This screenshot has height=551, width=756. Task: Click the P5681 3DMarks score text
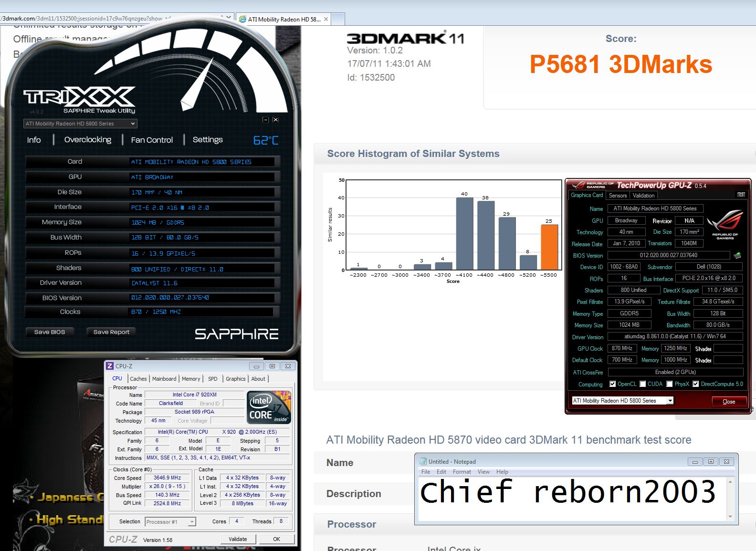[621, 65]
